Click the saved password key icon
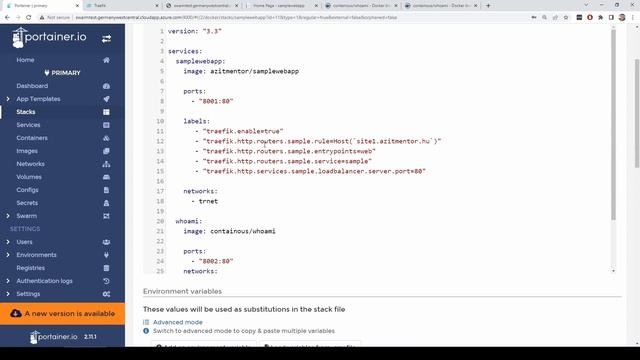This screenshot has height=360, width=640. tap(534, 18)
